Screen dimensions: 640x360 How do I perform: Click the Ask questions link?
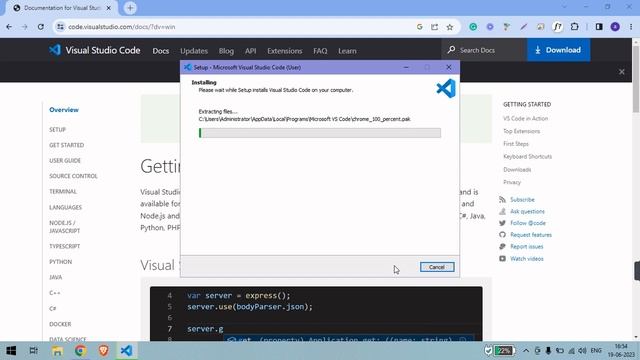coord(527,211)
